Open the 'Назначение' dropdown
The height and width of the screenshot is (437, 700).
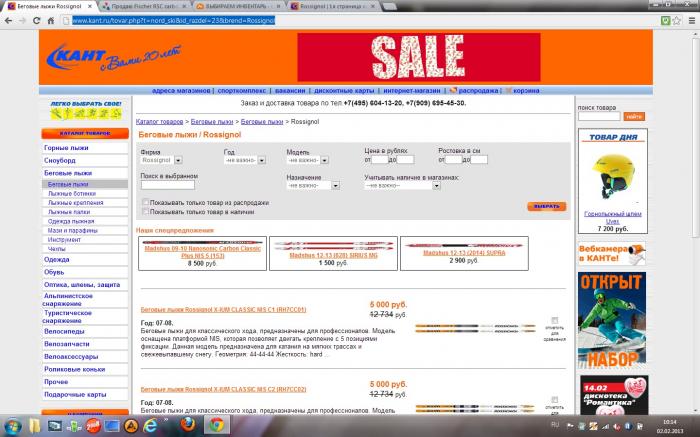313,185
